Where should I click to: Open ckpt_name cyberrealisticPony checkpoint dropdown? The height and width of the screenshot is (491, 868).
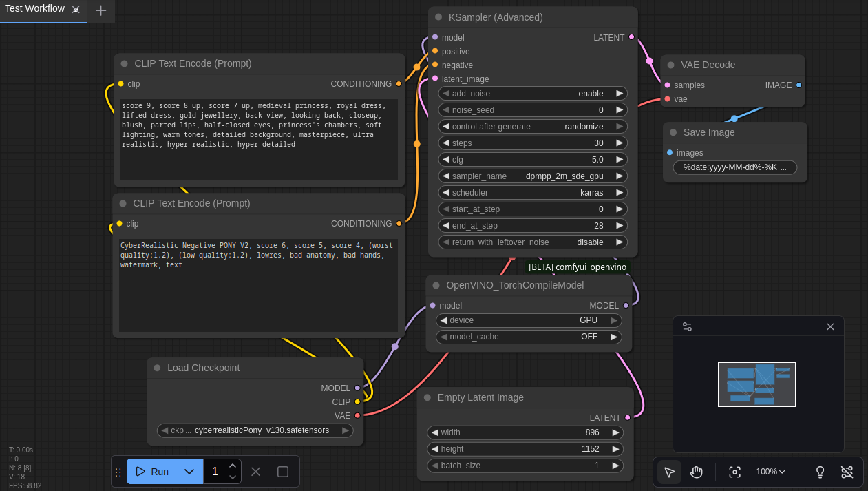click(x=255, y=430)
